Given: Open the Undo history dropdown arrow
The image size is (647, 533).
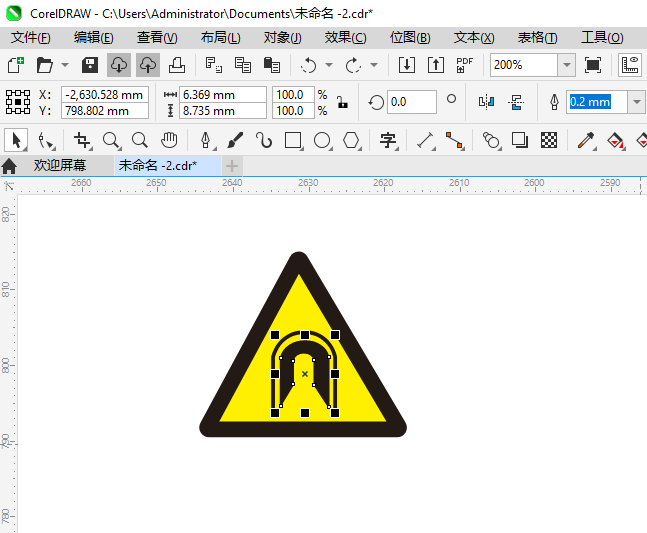Looking at the screenshot, I should click(329, 65).
